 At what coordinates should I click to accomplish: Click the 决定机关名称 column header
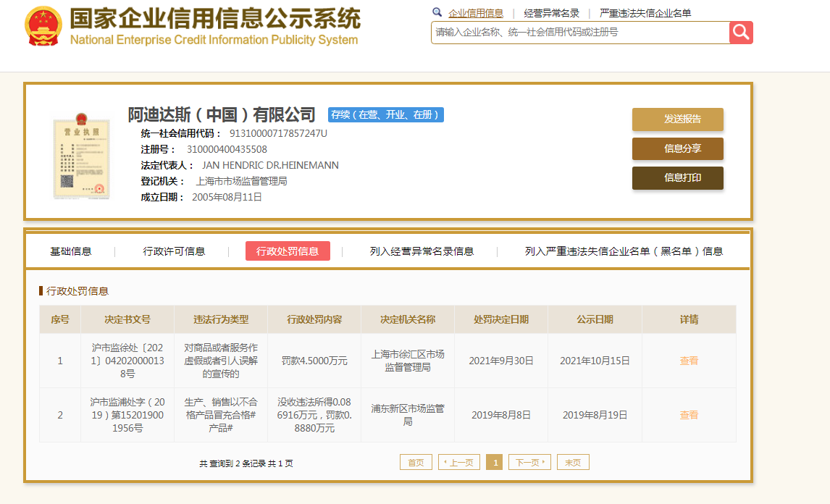click(408, 319)
